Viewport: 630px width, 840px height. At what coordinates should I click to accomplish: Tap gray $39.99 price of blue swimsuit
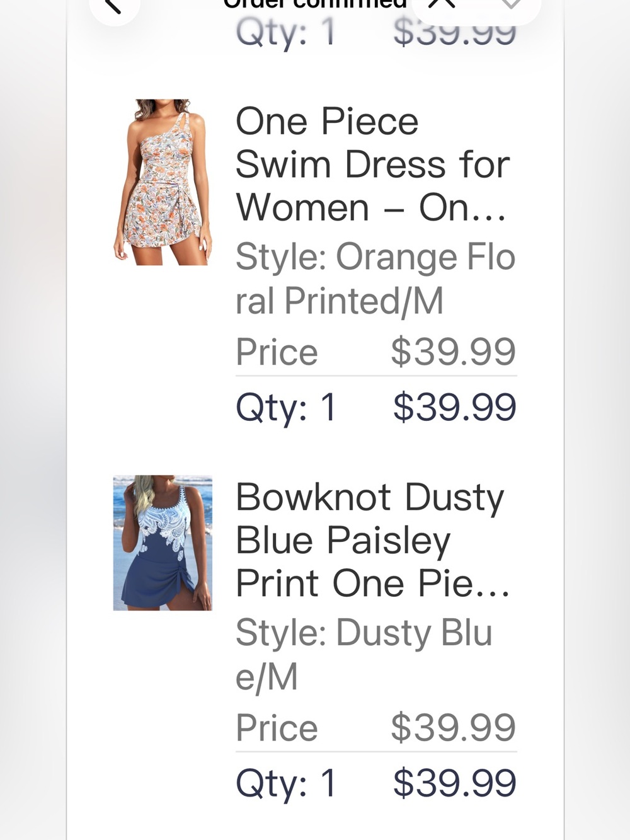[x=454, y=728]
